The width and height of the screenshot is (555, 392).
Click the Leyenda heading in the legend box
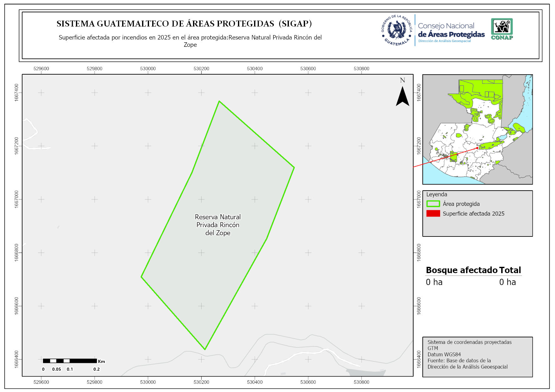coord(436,194)
